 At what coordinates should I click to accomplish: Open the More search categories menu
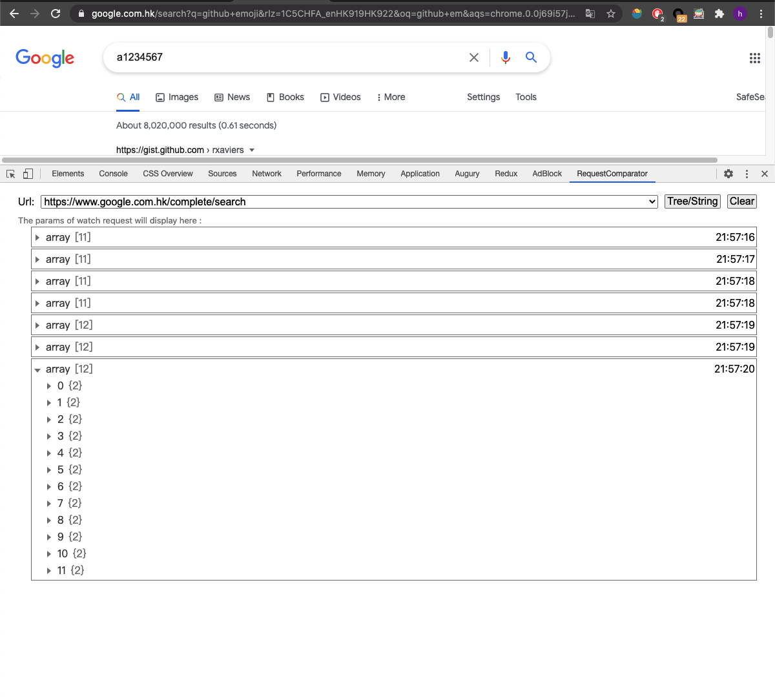point(391,97)
